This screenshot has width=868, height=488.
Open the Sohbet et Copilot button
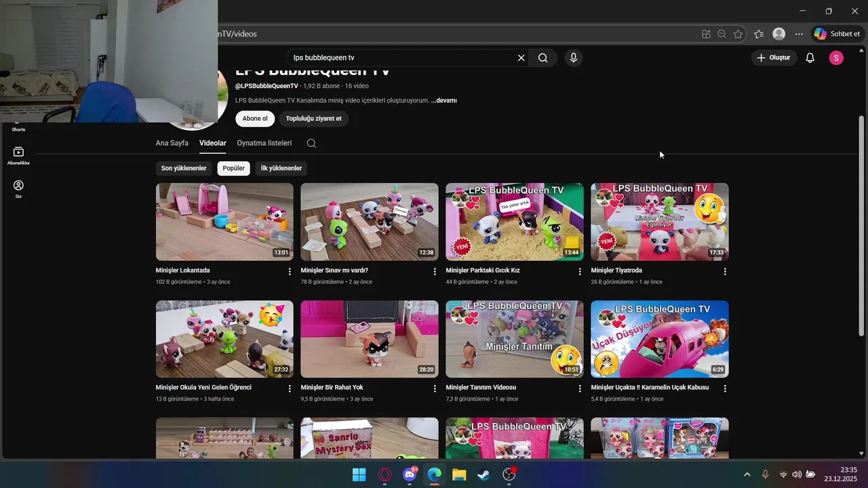837,34
